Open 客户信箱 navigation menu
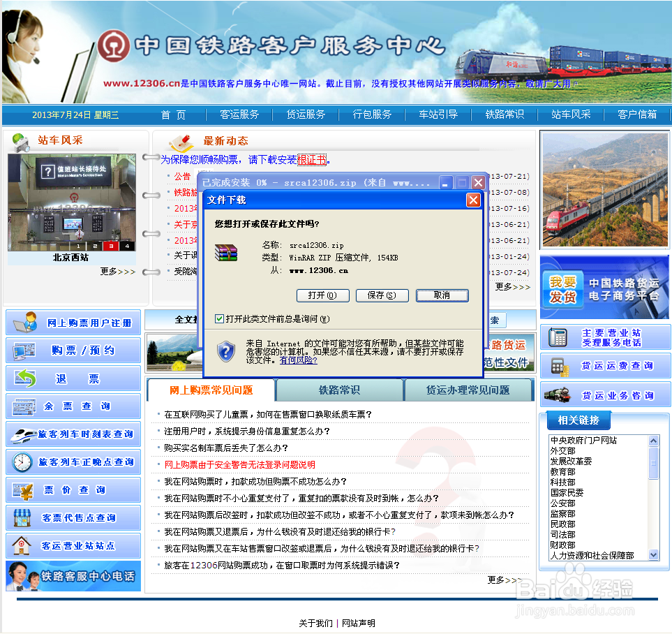 coord(637,115)
